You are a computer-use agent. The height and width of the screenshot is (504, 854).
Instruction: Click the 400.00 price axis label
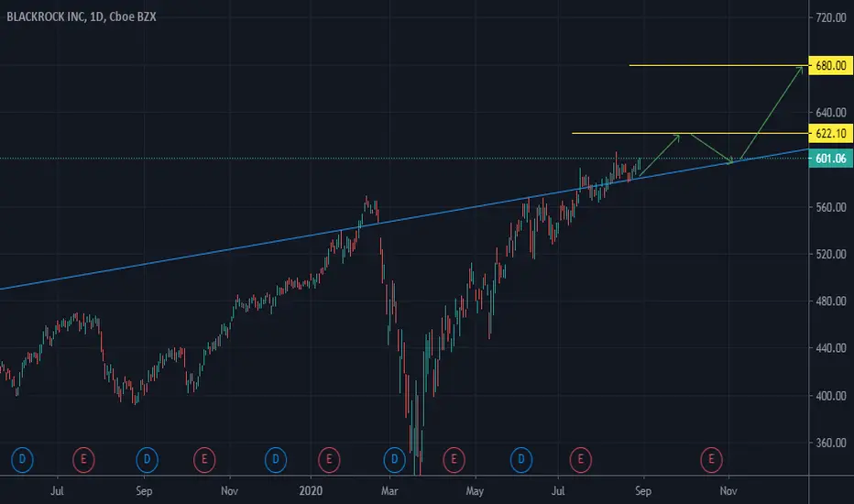[x=830, y=396]
